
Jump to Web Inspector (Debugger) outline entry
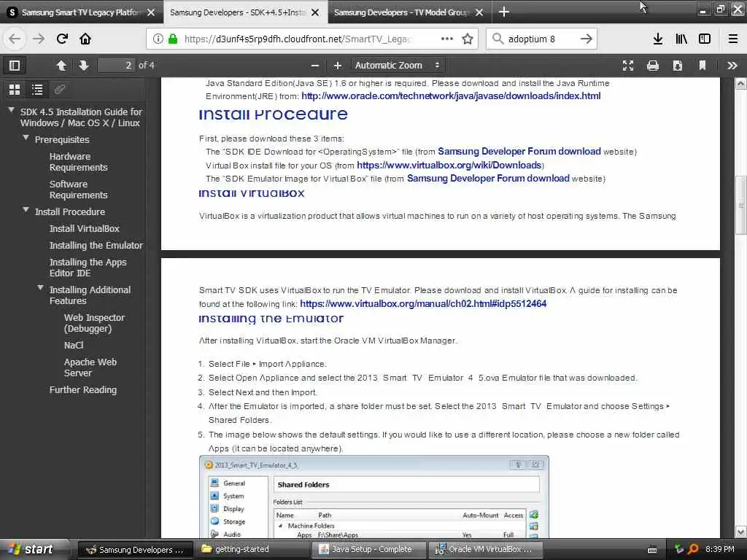click(94, 323)
